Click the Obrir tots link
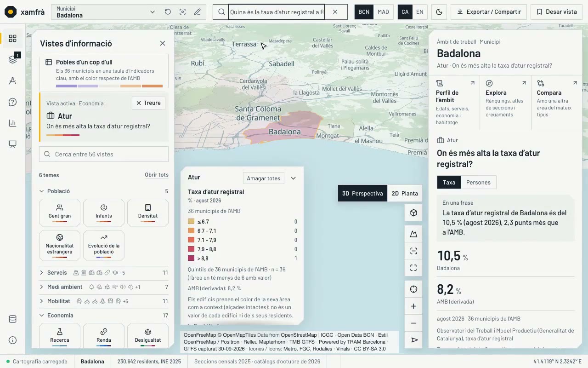The width and height of the screenshot is (588, 368). pyautogui.click(x=157, y=175)
